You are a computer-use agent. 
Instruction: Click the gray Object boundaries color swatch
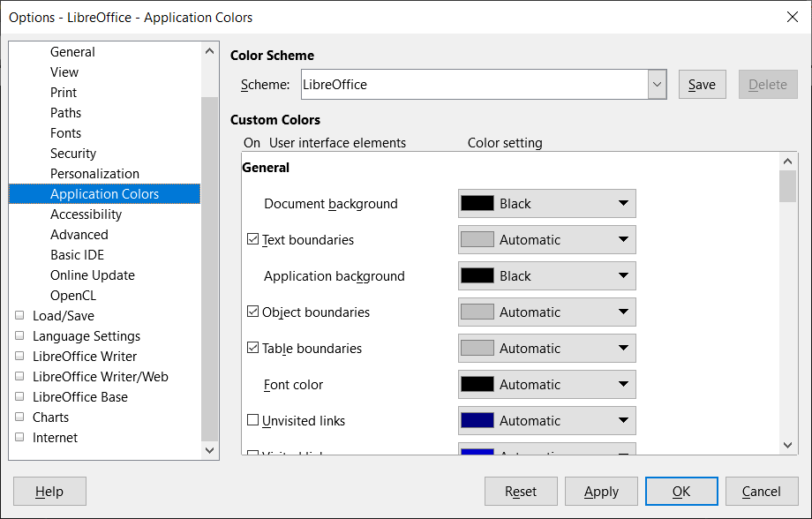pyautogui.click(x=477, y=312)
